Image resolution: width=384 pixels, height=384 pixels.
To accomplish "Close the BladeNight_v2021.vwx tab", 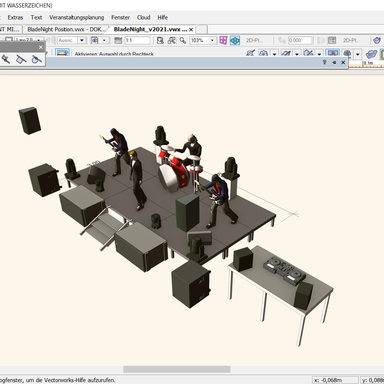I will [191, 30].
